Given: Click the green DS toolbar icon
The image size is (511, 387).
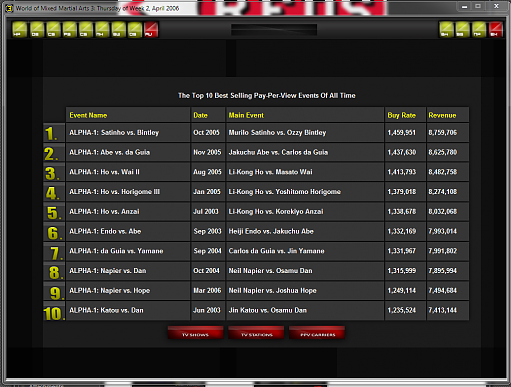Looking at the screenshot, I should click(x=37, y=29).
